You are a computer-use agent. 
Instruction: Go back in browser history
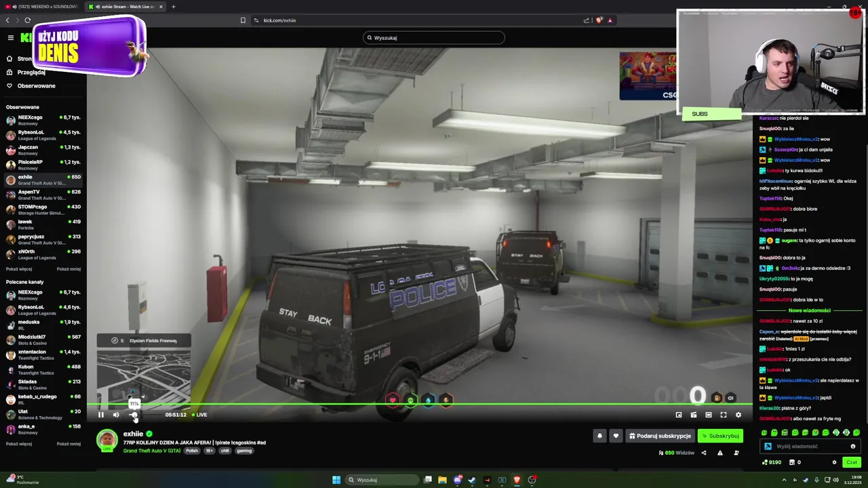(7, 20)
